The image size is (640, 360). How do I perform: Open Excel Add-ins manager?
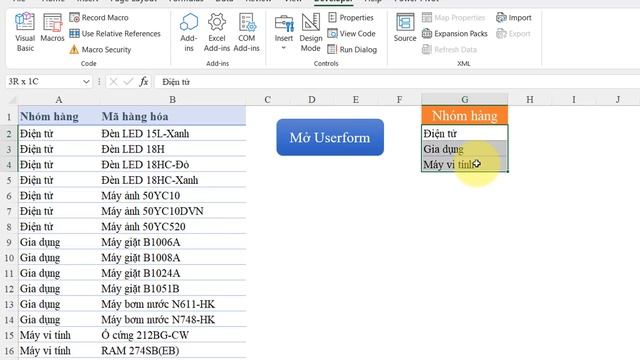(217, 32)
